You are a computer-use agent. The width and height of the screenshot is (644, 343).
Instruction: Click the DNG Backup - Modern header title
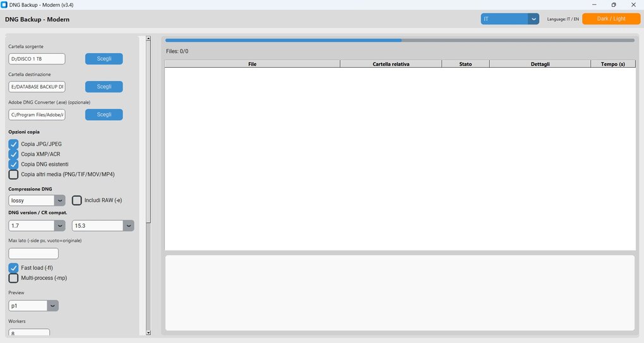tap(37, 20)
